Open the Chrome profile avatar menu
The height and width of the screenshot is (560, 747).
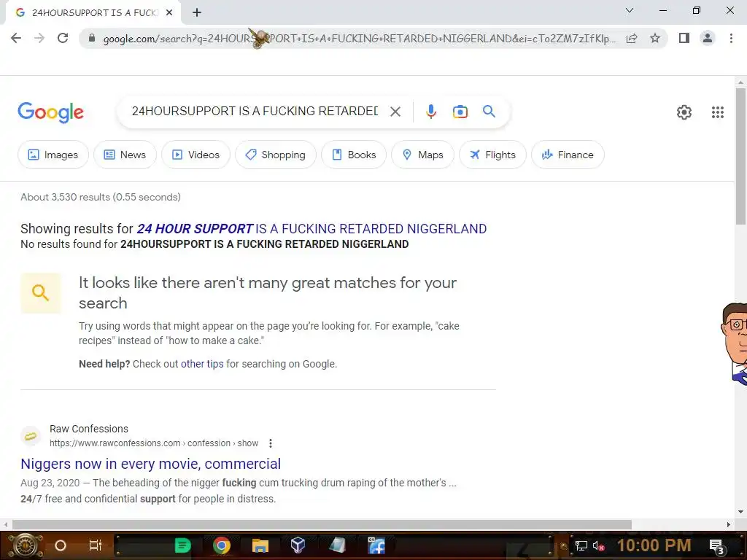click(708, 38)
